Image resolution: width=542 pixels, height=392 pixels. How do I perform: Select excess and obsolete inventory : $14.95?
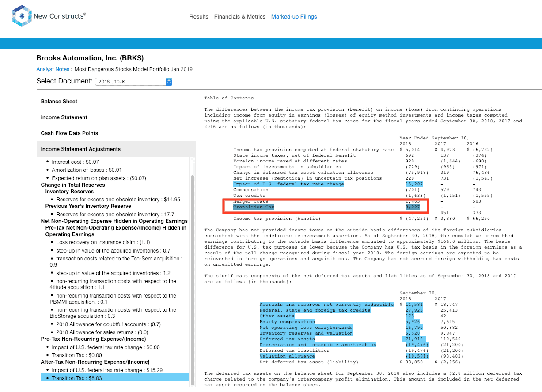click(118, 200)
